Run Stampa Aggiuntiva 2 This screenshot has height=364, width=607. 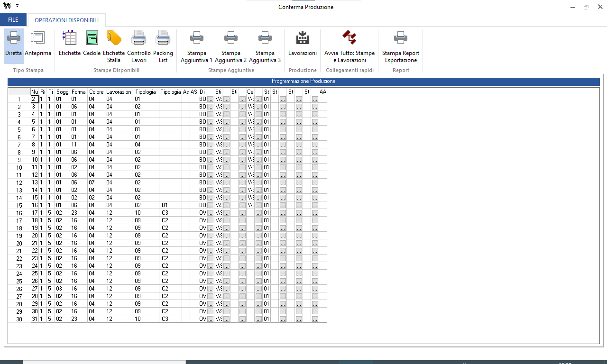pyautogui.click(x=231, y=46)
